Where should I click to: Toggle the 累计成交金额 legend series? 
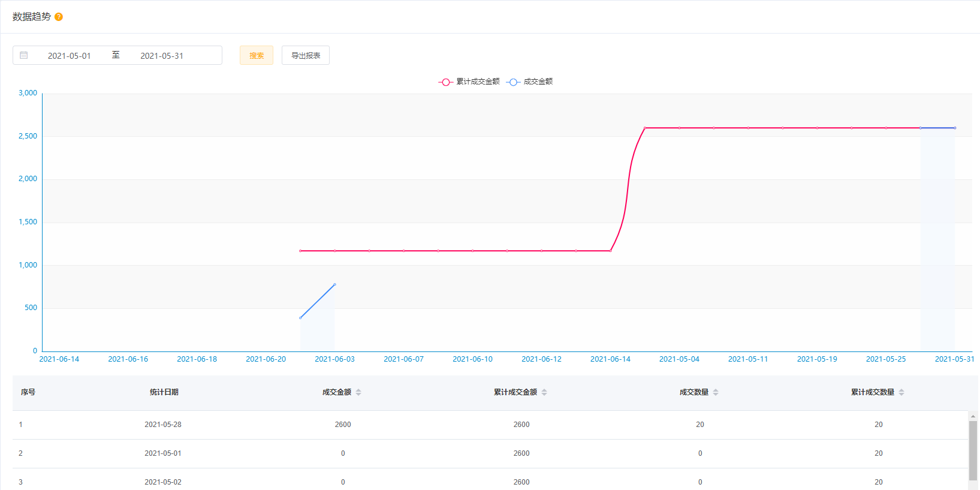(469, 82)
